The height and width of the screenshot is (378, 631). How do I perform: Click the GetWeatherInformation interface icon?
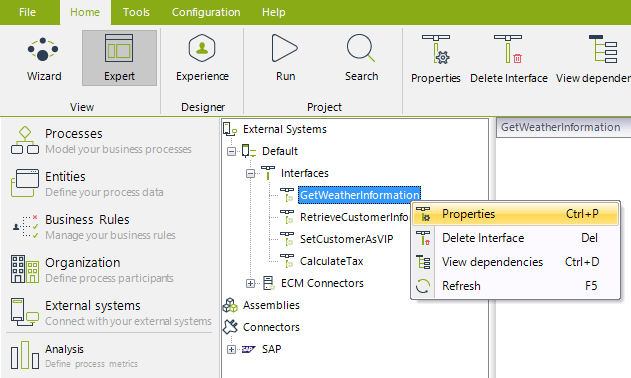point(287,195)
